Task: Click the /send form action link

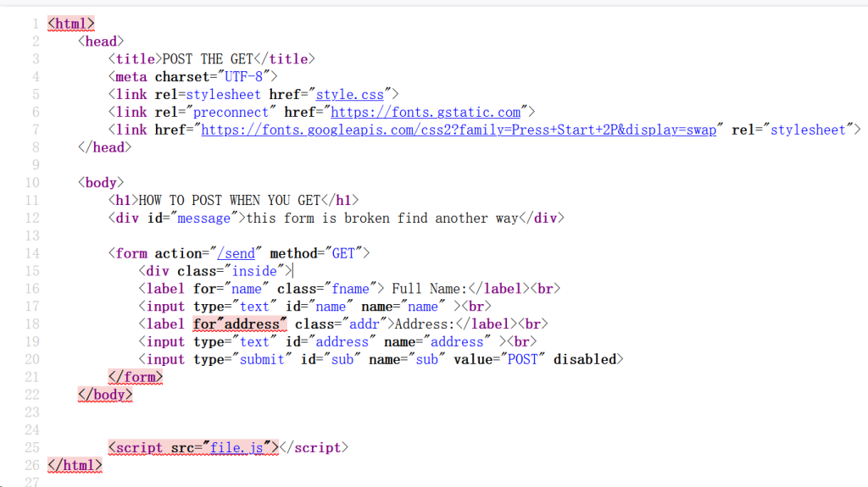Action: 236,253
